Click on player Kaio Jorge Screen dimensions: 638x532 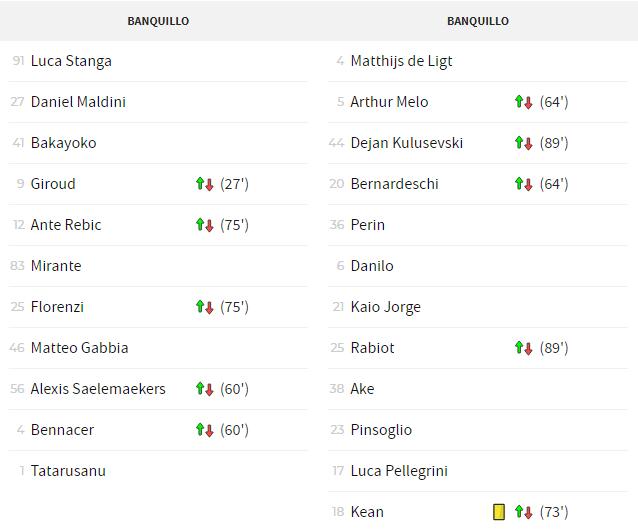click(x=386, y=307)
